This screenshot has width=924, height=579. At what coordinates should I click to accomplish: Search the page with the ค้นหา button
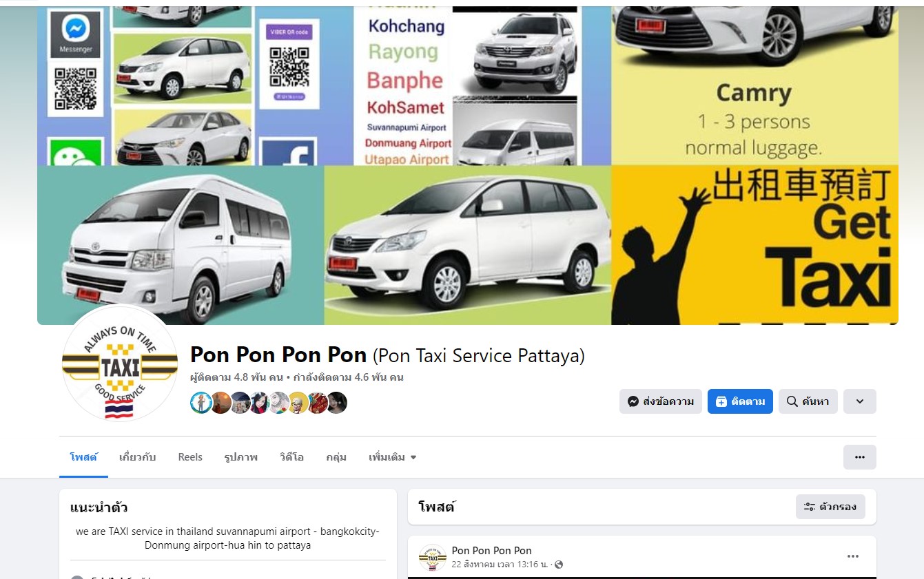808,401
